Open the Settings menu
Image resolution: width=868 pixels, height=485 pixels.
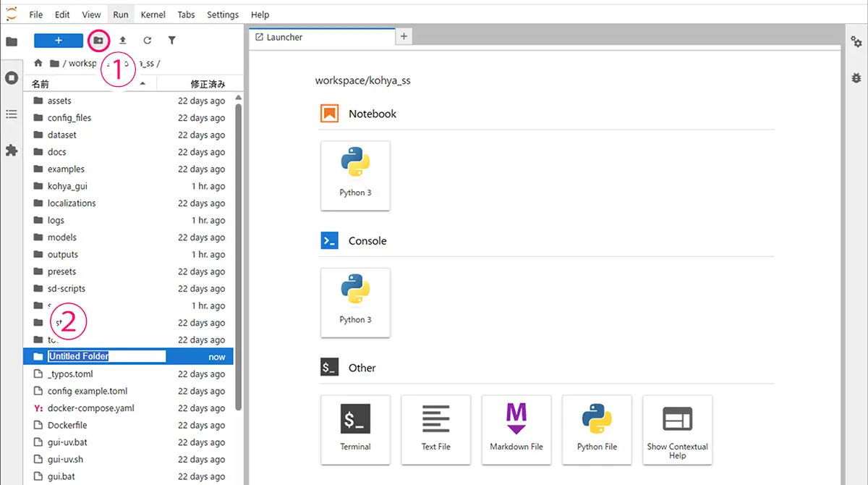pos(223,14)
